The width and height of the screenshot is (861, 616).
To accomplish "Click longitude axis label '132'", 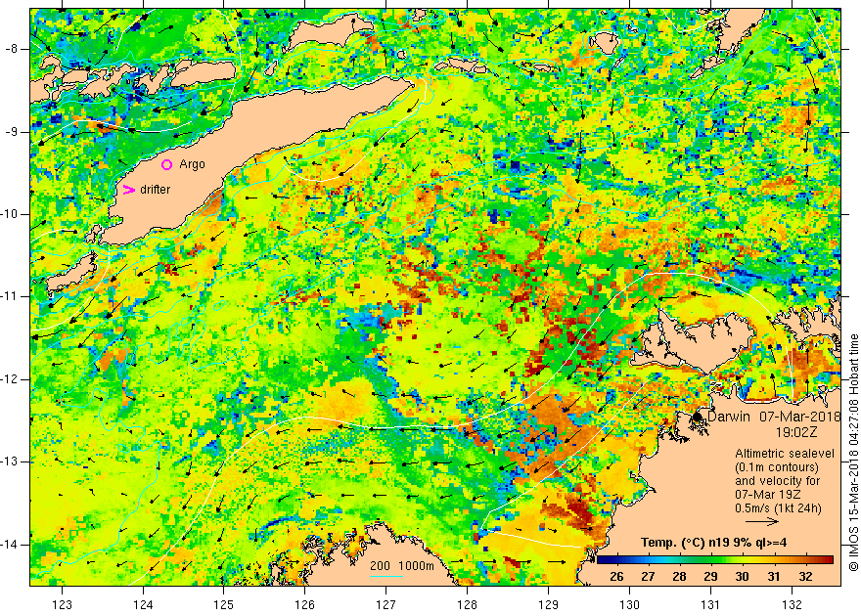I will pos(792,605).
